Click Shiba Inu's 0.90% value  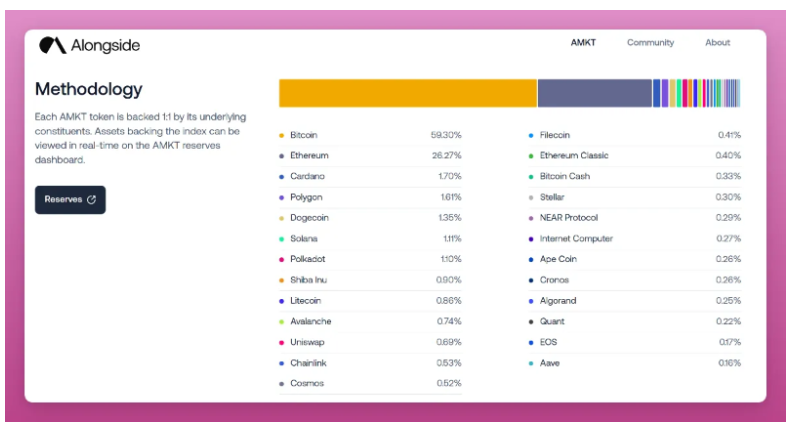[x=448, y=280]
